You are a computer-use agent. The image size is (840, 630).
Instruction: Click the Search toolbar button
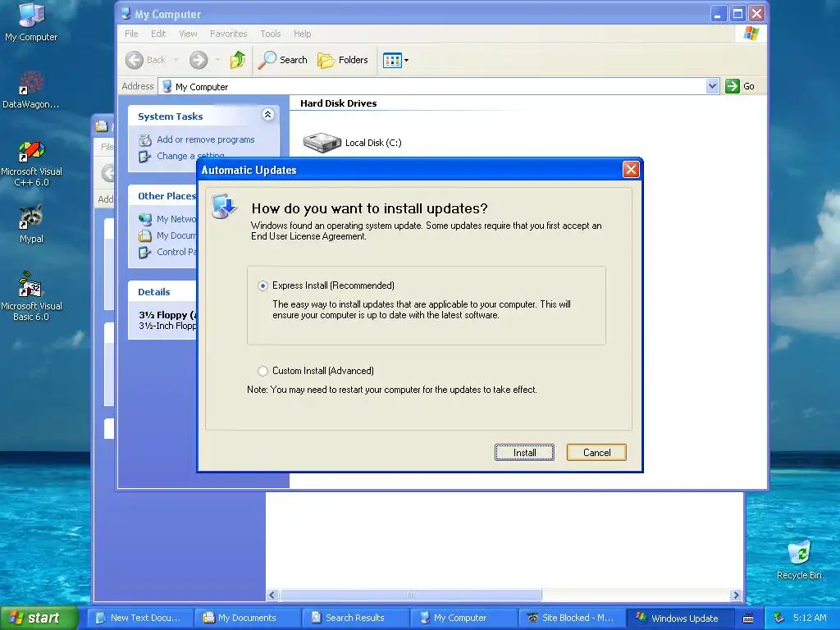pyautogui.click(x=282, y=60)
